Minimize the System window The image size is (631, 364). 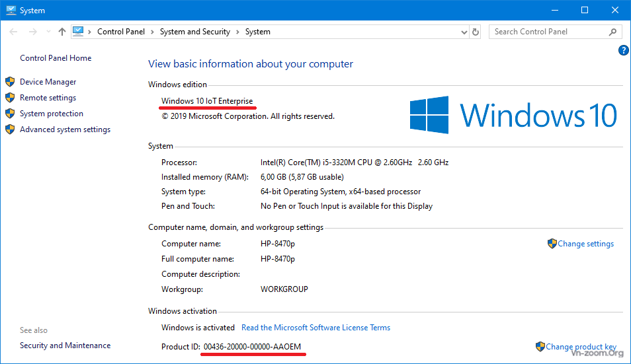coord(555,10)
